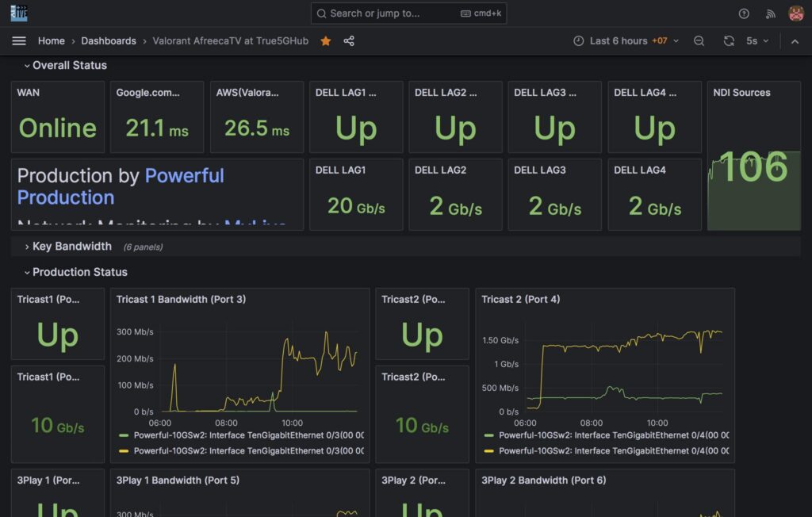Click the clock icon in time picker
812x517 pixels.
click(578, 41)
